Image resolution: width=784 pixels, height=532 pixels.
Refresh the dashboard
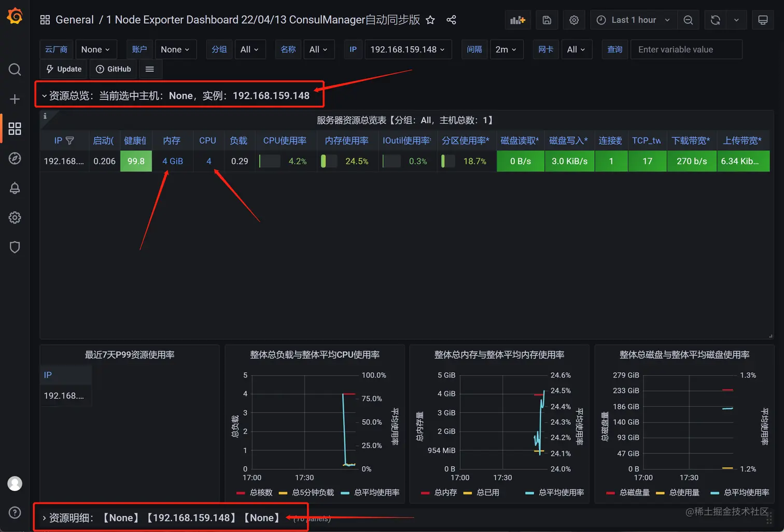716,20
